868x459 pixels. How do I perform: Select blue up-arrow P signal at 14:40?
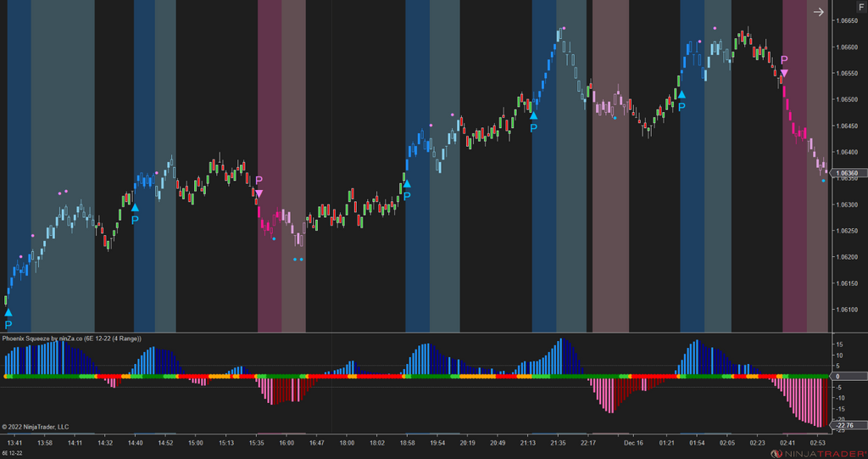pos(135,214)
